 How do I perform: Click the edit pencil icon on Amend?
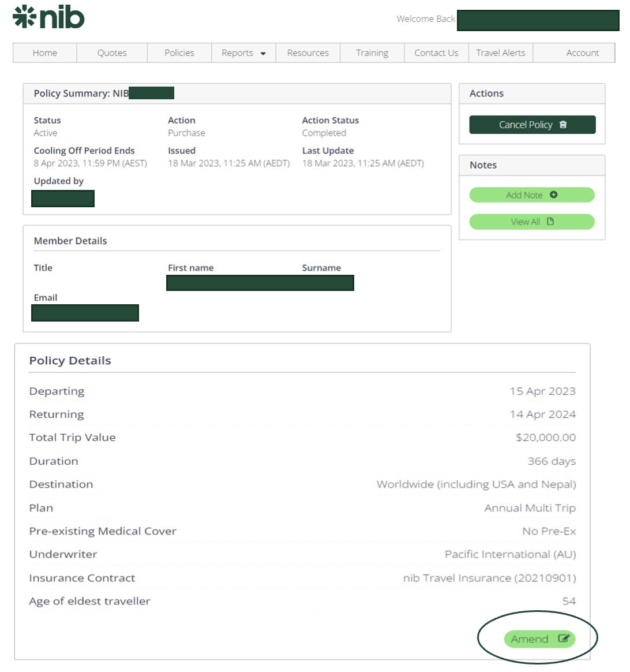(564, 639)
